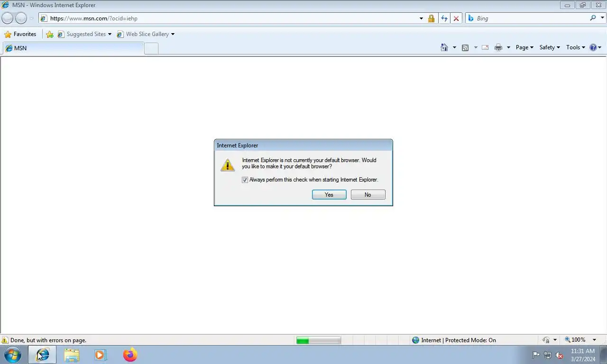The width and height of the screenshot is (607, 364).
Task: Click the search magnifier icon
Action: click(593, 18)
